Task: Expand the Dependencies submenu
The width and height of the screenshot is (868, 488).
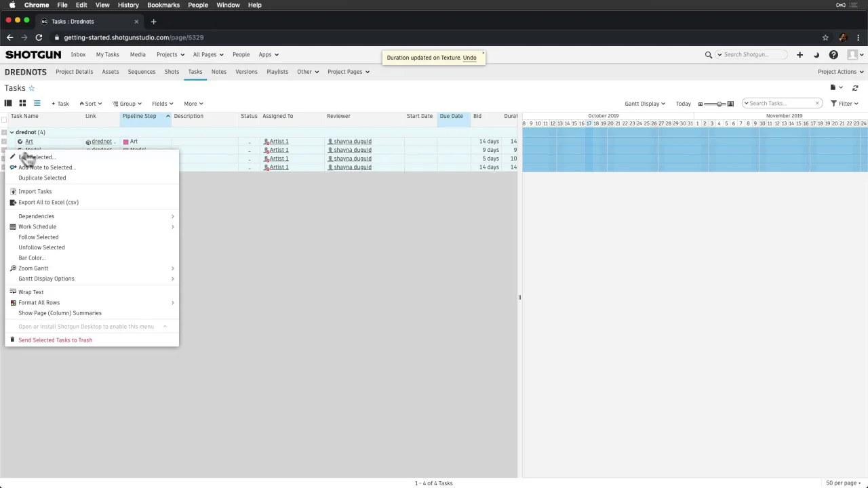Action: coord(92,216)
